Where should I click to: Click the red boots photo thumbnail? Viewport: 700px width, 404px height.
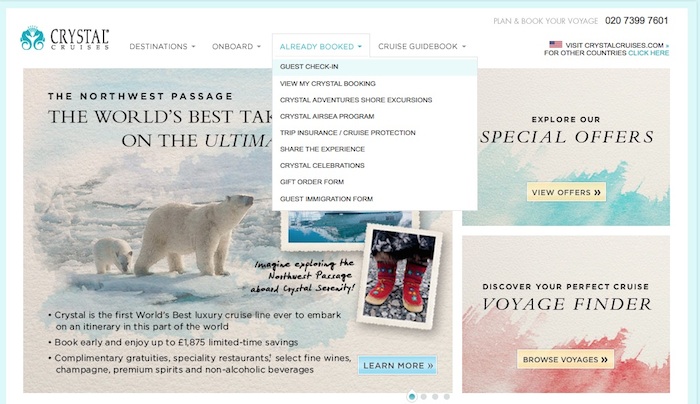click(x=399, y=276)
